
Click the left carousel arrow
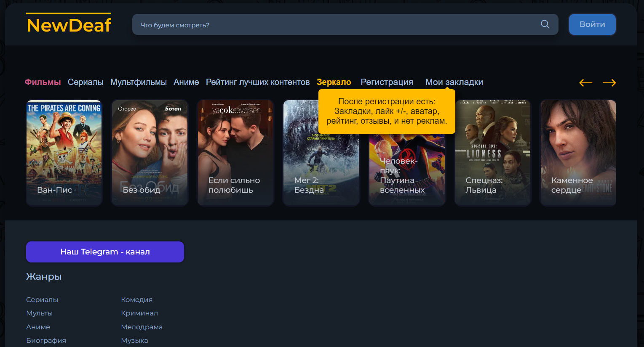click(x=585, y=83)
